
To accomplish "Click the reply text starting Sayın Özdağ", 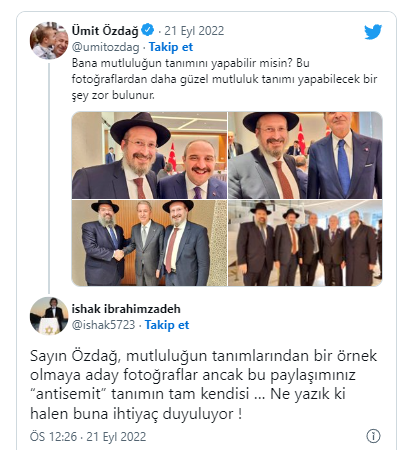I will [203, 385].
